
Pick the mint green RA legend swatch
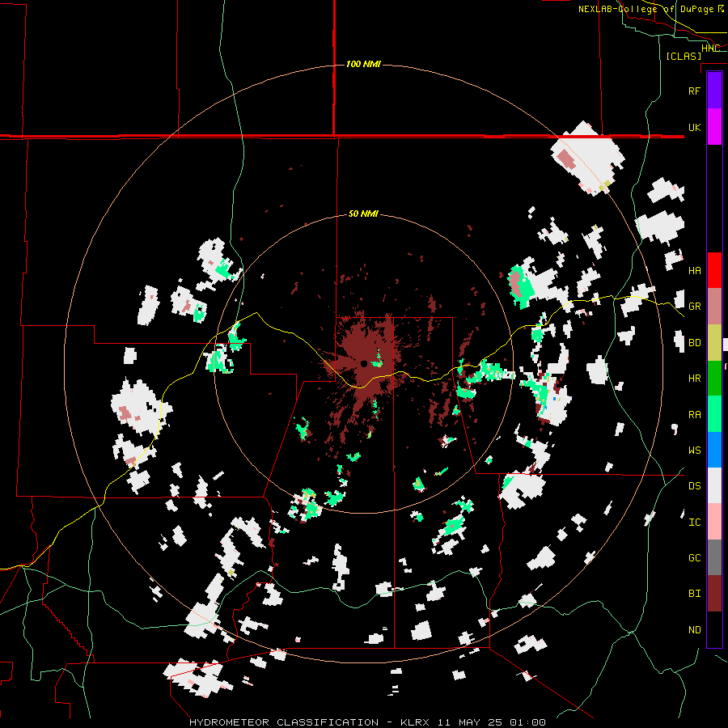(714, 414)
